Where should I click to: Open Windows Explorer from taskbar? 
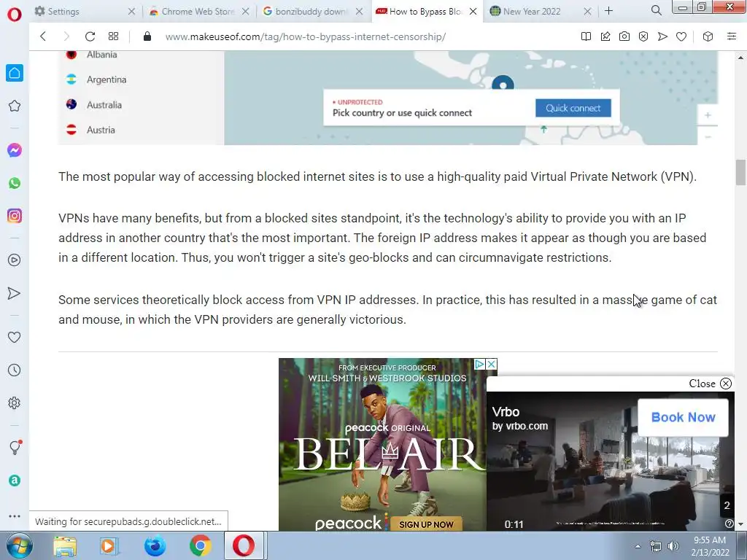coord(65,545)
